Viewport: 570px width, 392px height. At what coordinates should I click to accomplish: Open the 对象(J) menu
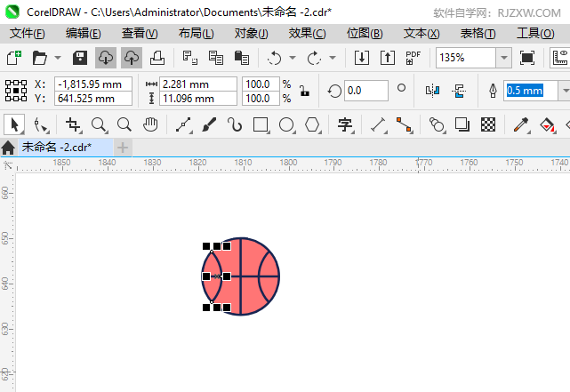point(251,34)
